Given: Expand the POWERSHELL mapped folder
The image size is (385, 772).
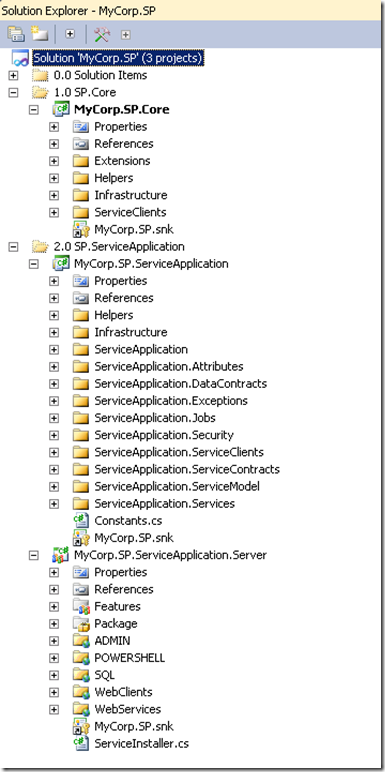Looking at the screenshot, I should 54,658.
